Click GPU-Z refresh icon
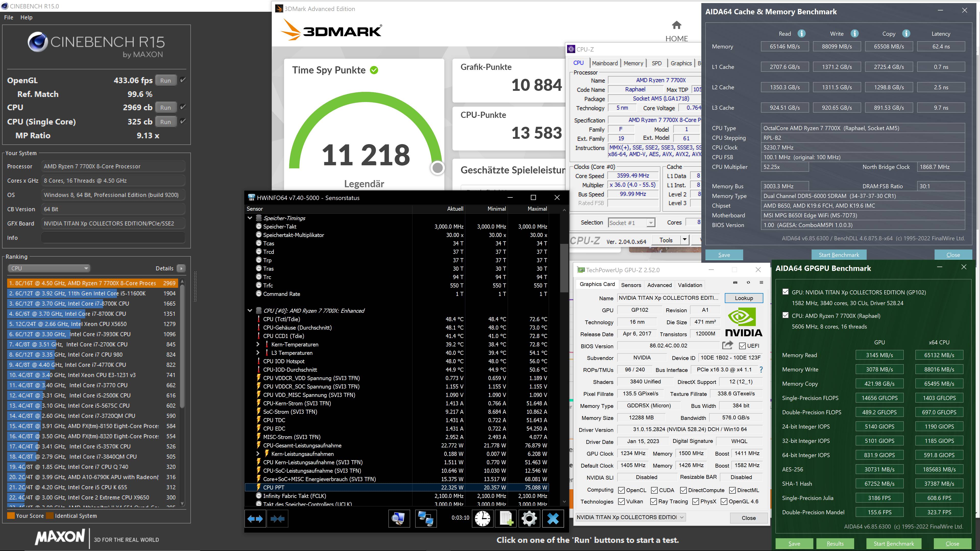Image resolution: width=980 pixels, height=551 pixels. click(x=748, y=283)
